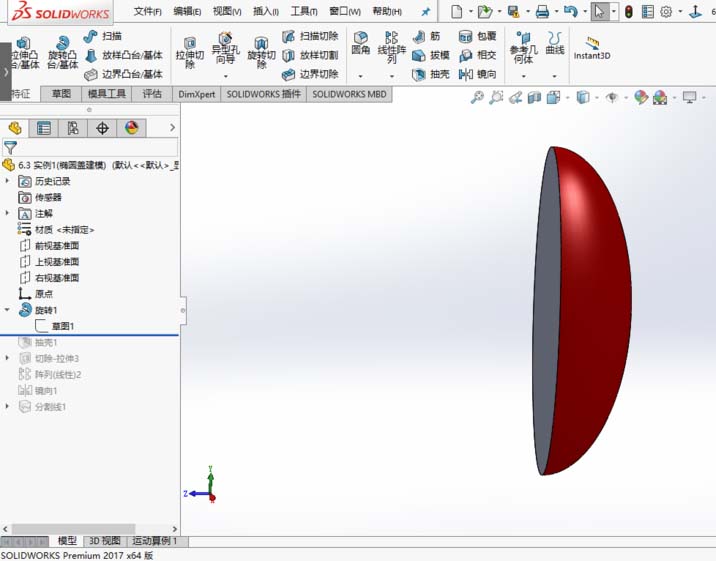The width and height of the screenshot is (716, 561).
Task: Switch to the 3D 视图 bottom tab
Action: 105,541
